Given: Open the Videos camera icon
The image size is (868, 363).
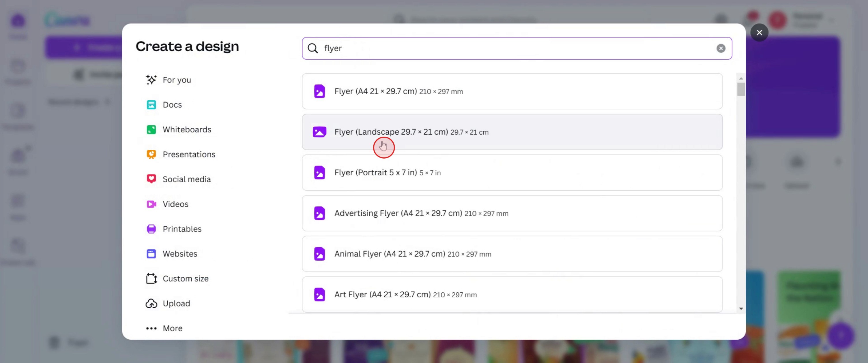Looking at the screenshot, I should (151, 204).
